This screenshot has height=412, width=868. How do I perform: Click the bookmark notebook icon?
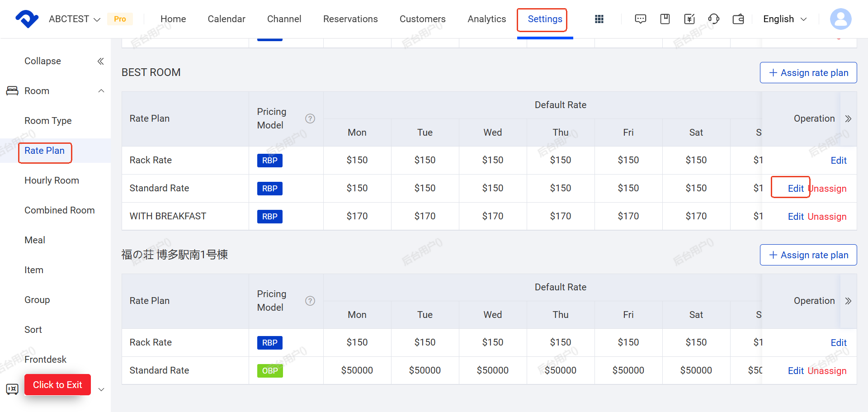(x=665, y=19)
